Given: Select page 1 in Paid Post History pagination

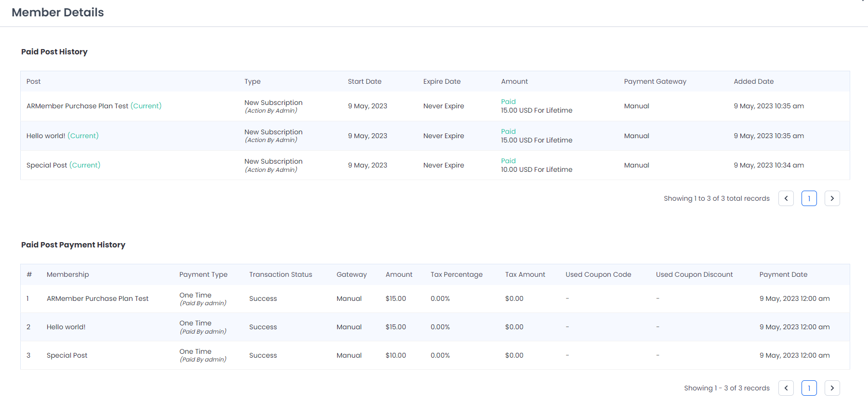Looking at the screenshot, I should coord(809,198).
